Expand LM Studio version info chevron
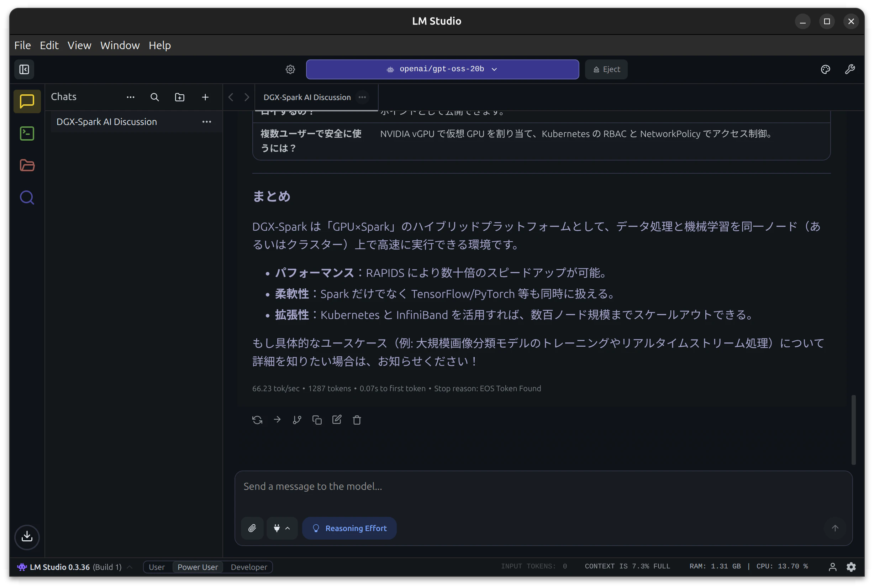Viewport: 874px width, 588px height. pos(130,567)
